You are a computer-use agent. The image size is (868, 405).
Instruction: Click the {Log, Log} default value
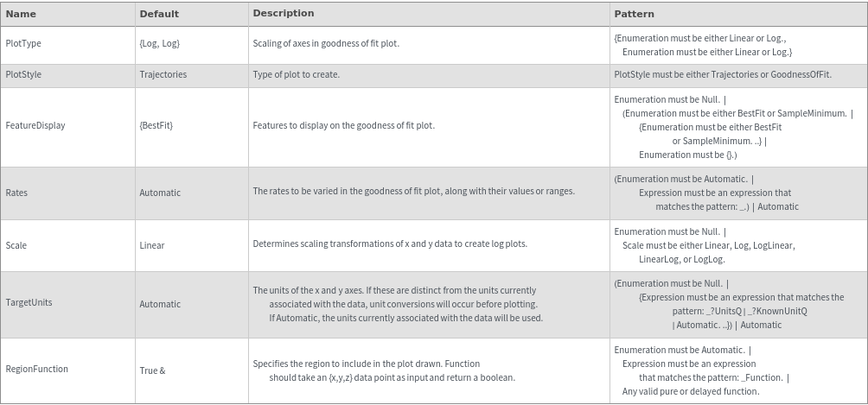[160, 43]
